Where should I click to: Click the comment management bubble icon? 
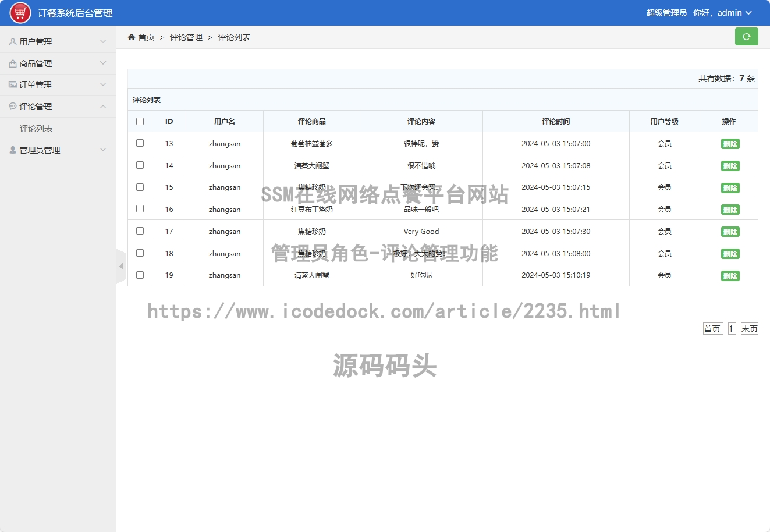click(x=13, y=107)
